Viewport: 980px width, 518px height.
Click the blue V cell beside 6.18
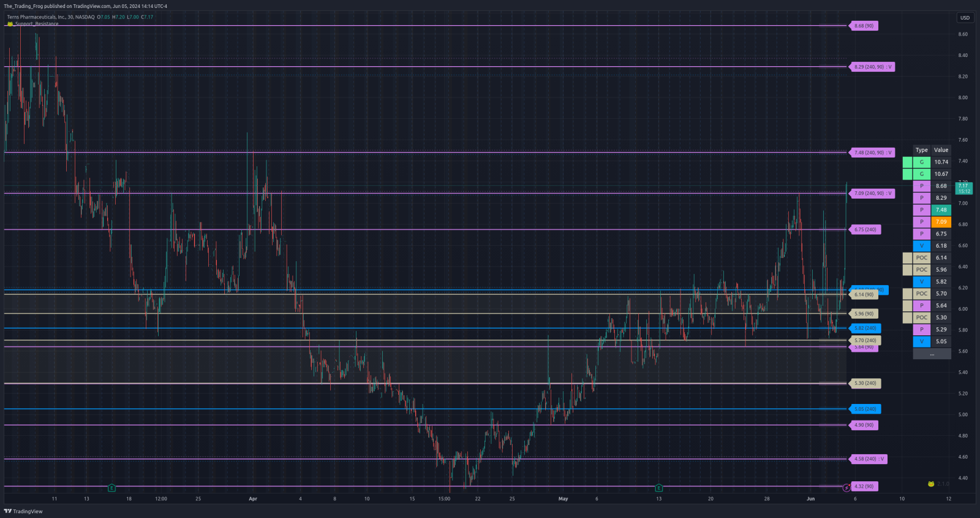(922, 246)
